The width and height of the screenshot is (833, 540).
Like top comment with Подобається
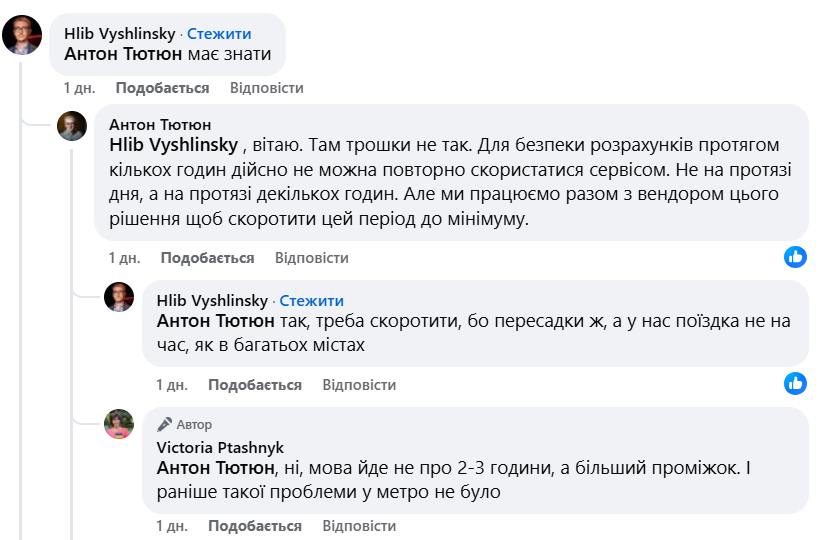(x=162, y=88)
